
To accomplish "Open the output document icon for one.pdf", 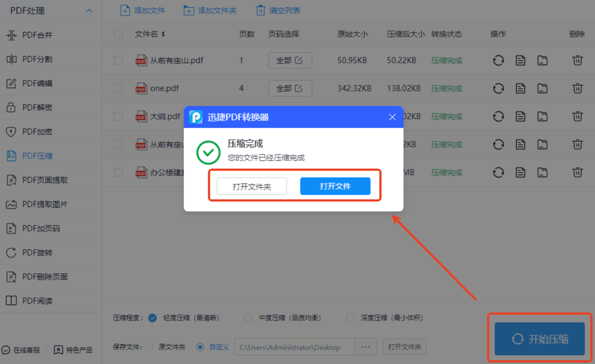I will (520, 88).
